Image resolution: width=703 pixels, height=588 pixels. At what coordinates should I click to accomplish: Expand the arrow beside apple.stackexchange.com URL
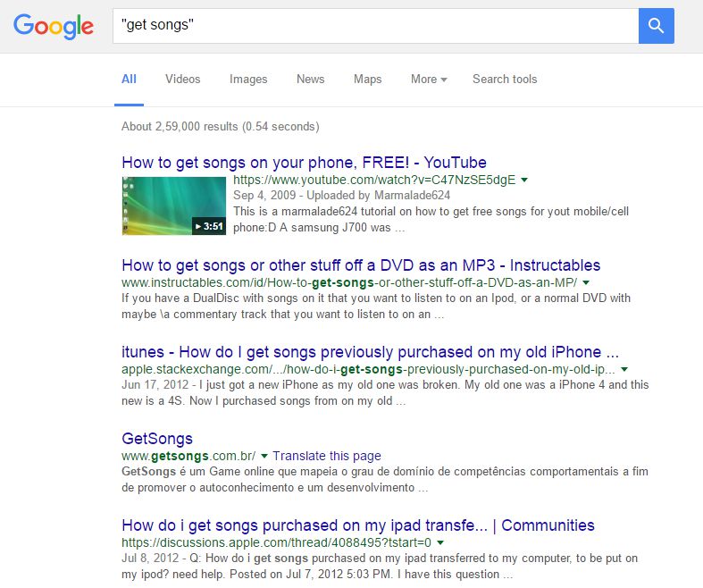pos(624,370)
